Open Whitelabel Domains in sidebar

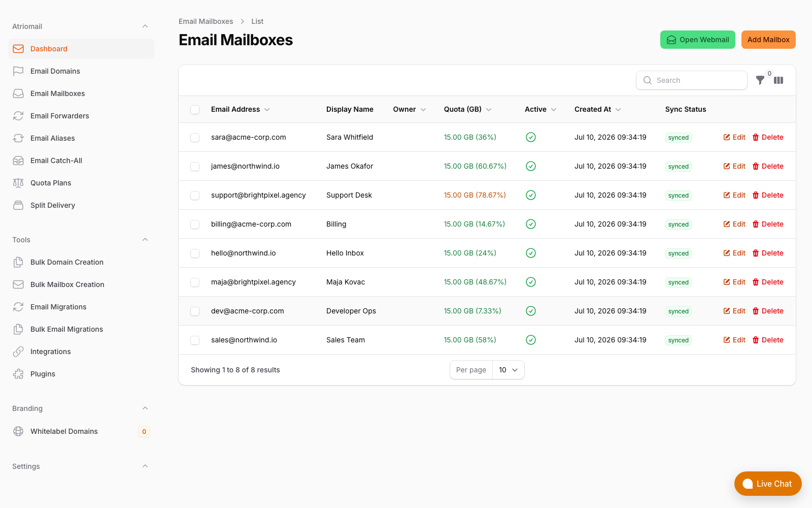(81, 431)
